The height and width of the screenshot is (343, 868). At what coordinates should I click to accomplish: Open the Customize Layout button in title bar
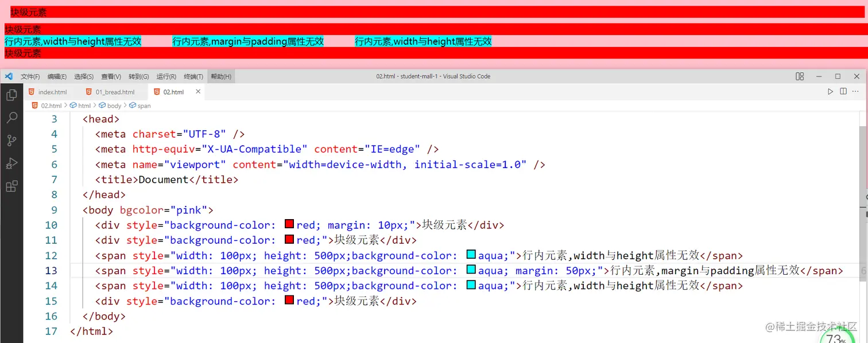(800, 76)
